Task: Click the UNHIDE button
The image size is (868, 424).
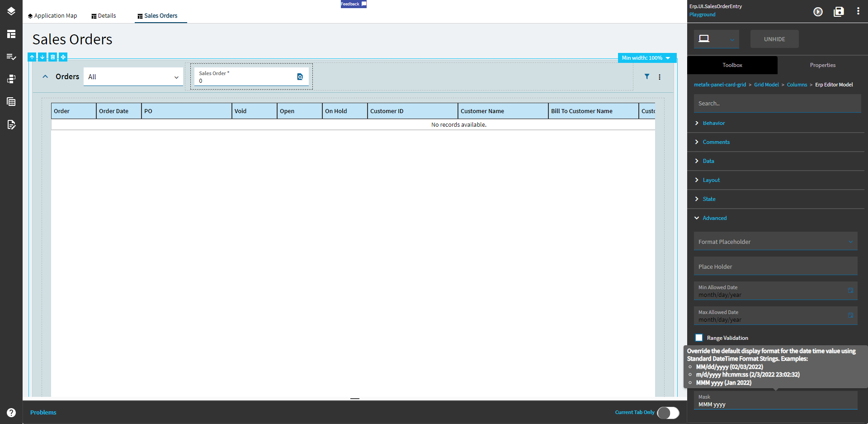Action: pos(774,39)
